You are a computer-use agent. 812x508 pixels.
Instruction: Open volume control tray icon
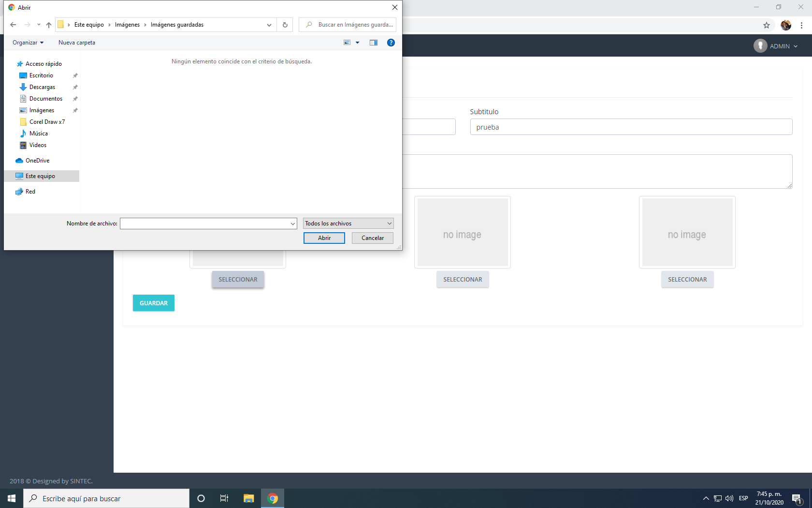(729, 498)
